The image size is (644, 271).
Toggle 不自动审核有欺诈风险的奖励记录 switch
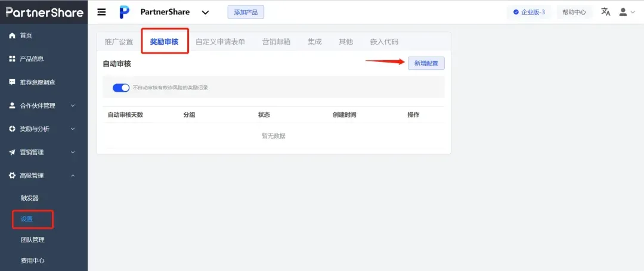click(x=121, y=88)
